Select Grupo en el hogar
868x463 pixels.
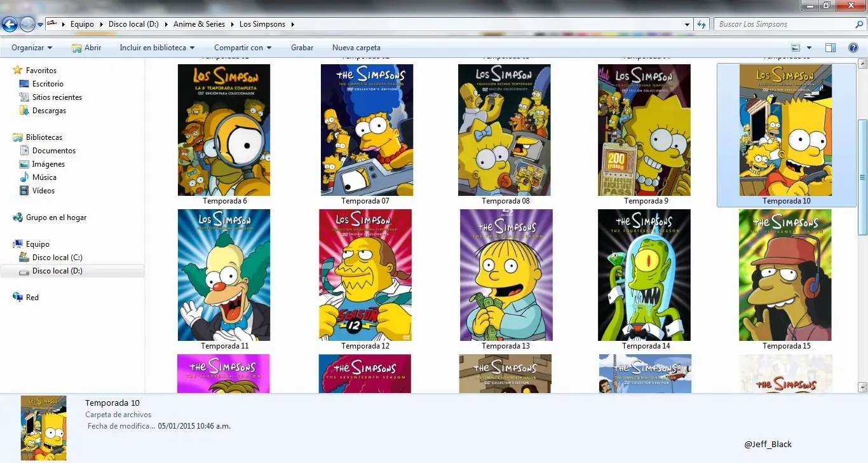(56, 218)
